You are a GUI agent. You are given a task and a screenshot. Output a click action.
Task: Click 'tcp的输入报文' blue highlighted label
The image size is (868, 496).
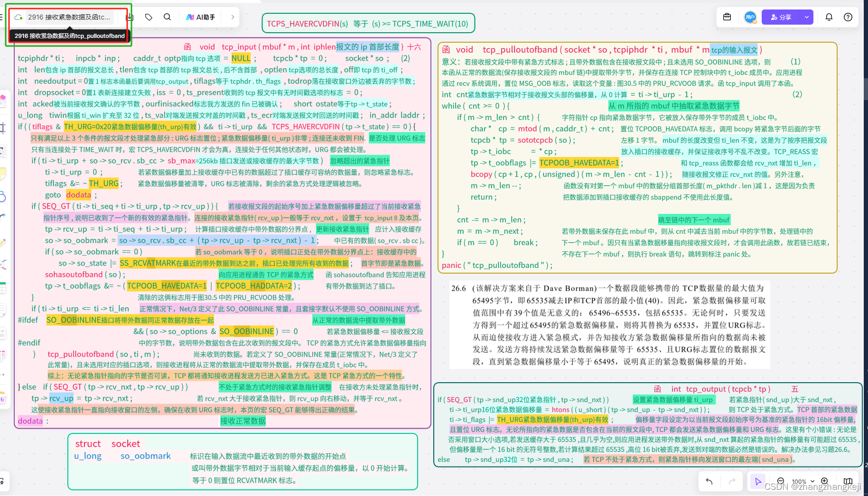[735, 50]
